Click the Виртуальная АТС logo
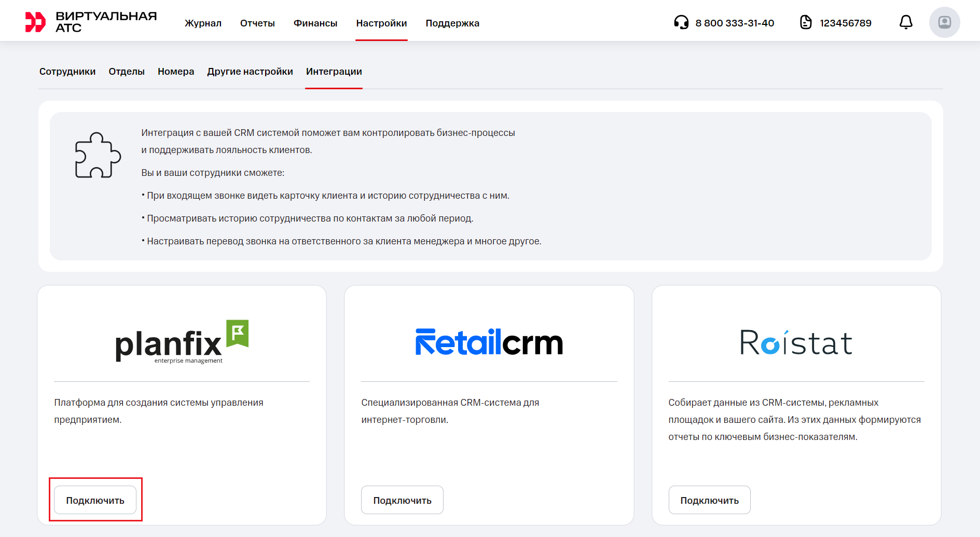This screenshot has width=980, height=537. (91, 22)
